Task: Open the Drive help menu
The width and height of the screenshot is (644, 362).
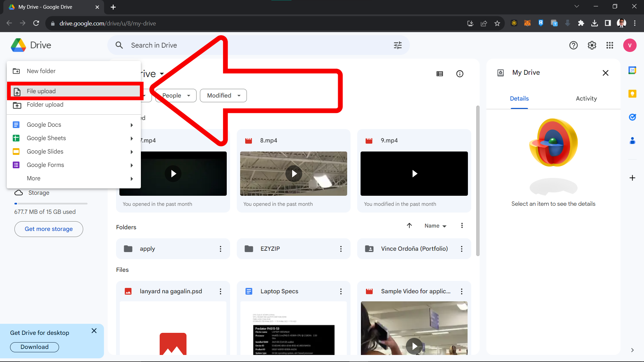Action: pos(574,45)
